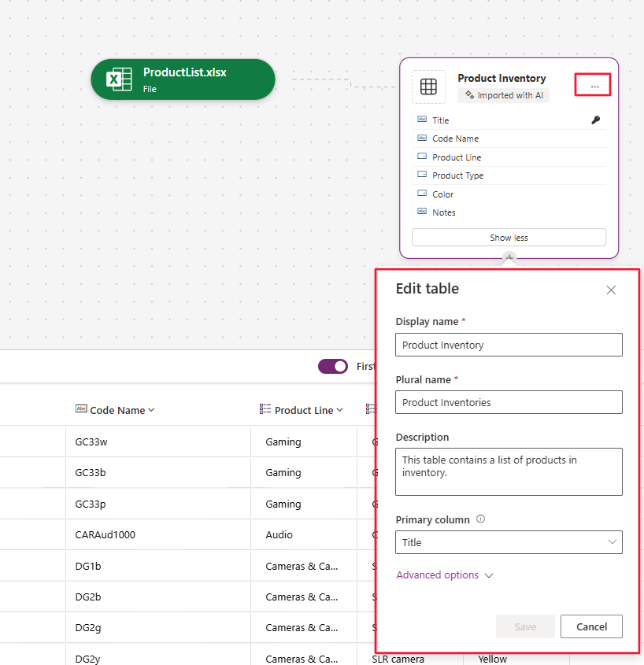Click the Excel icon on ProductList.xlsx
This screenshot has width=644, height=665.
click(119, 79)
